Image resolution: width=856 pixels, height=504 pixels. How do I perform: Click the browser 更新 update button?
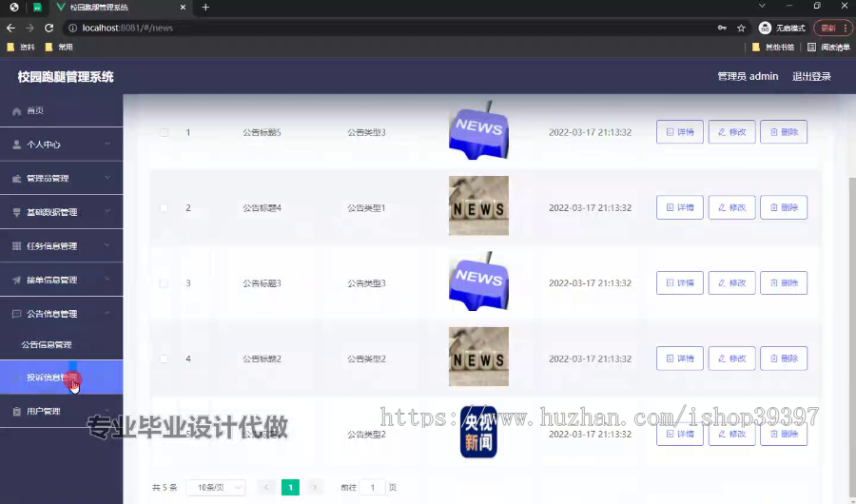pos(832,28)
